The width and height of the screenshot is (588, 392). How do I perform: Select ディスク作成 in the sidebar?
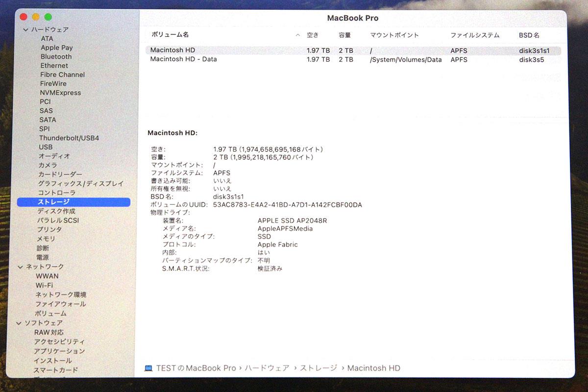[56, 211]
